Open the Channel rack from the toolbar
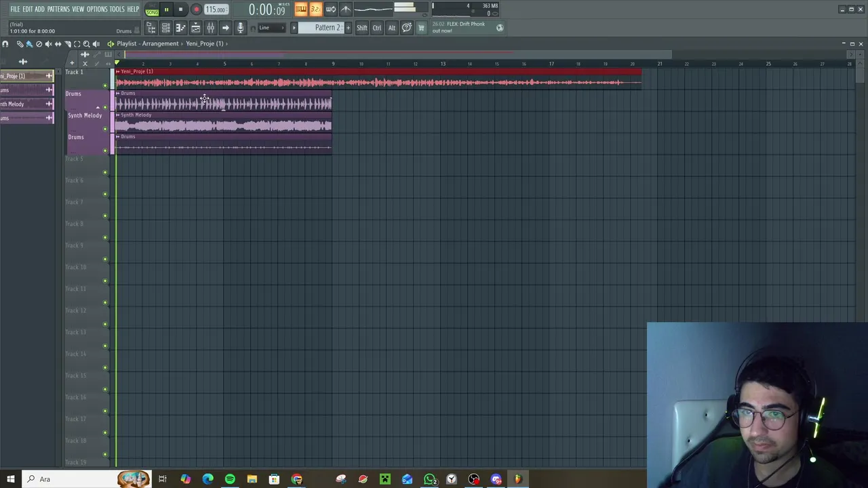868x488 pixels. [x=165, y=28]
